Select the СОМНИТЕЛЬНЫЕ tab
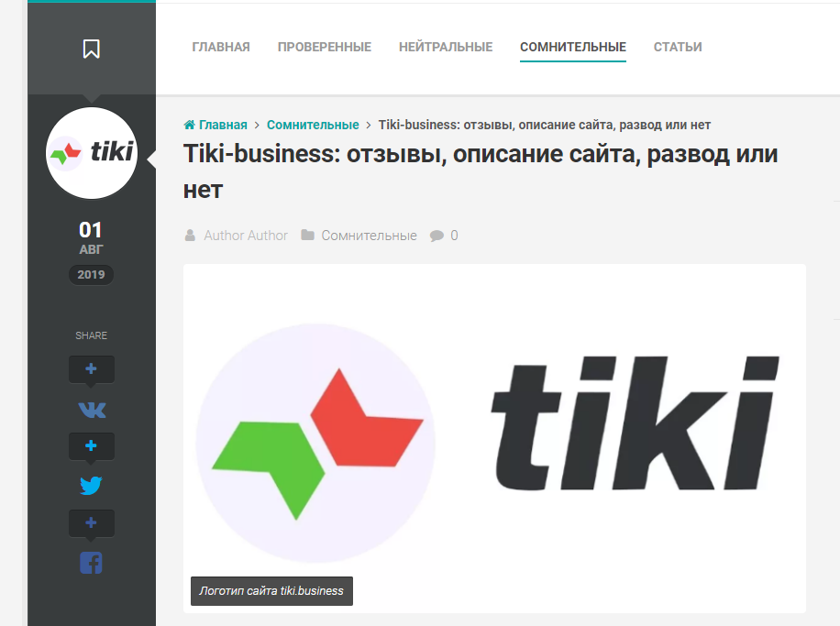This screenshot has width=840, height=626. pos(572,47)
